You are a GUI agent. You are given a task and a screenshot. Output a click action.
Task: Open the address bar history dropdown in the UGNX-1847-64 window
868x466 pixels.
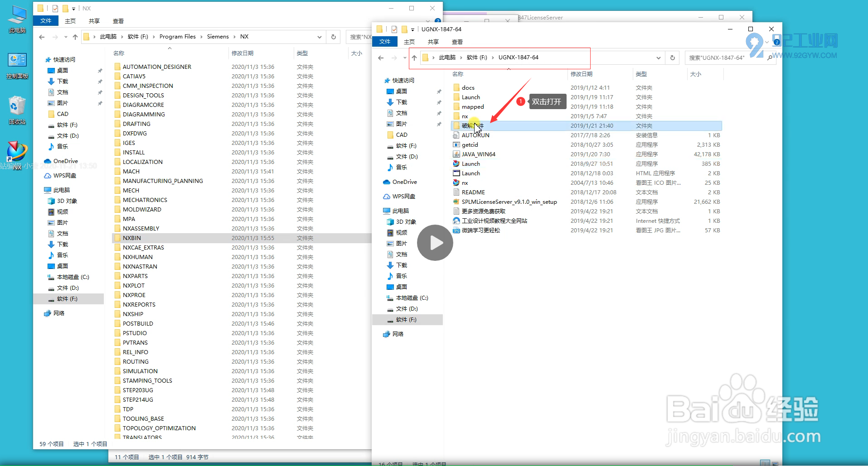click(x=659, y=58)
